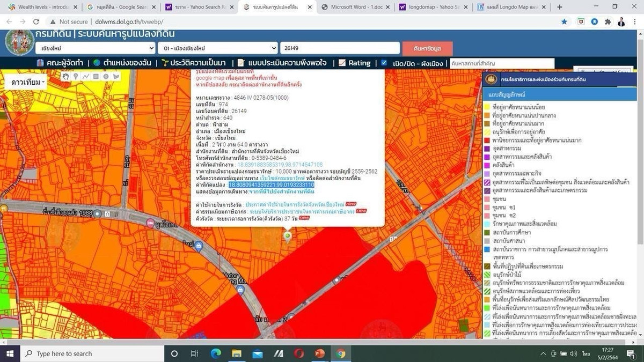Click the อุตสาหกรรม purple legend swatch

[x=487, y=149]
